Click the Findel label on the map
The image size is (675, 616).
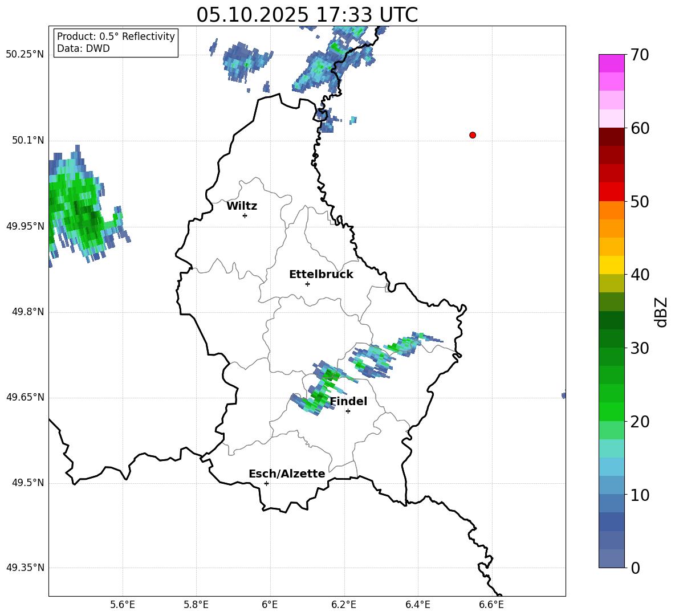pos(348,401)
